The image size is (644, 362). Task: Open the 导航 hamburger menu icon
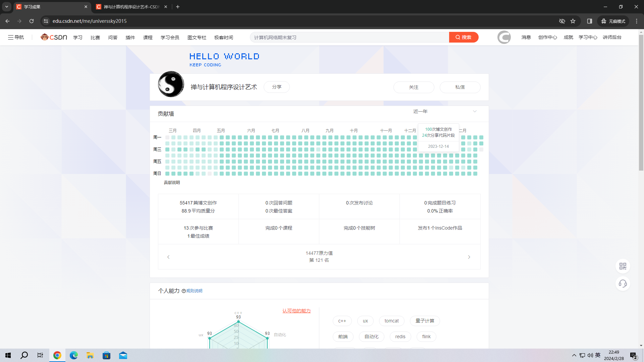point(11,37)
